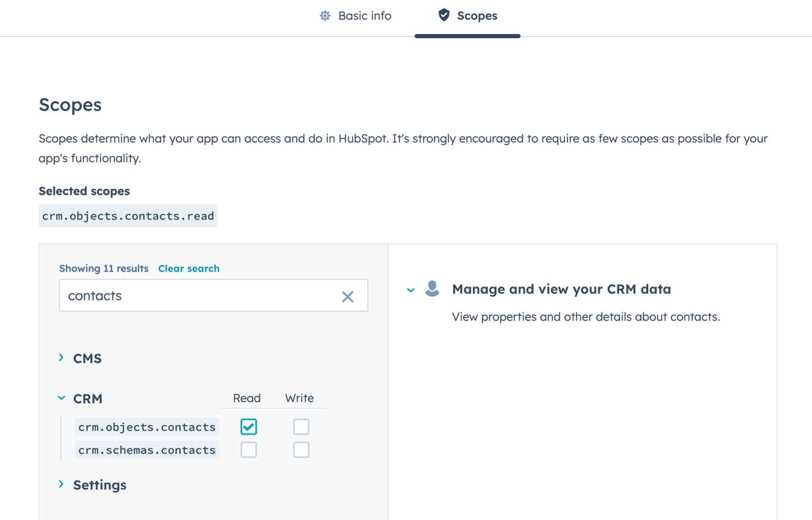Focus the scope search field containing contacts
The image size is (812, 520).
pyautogui.click(x=214, y=296)
